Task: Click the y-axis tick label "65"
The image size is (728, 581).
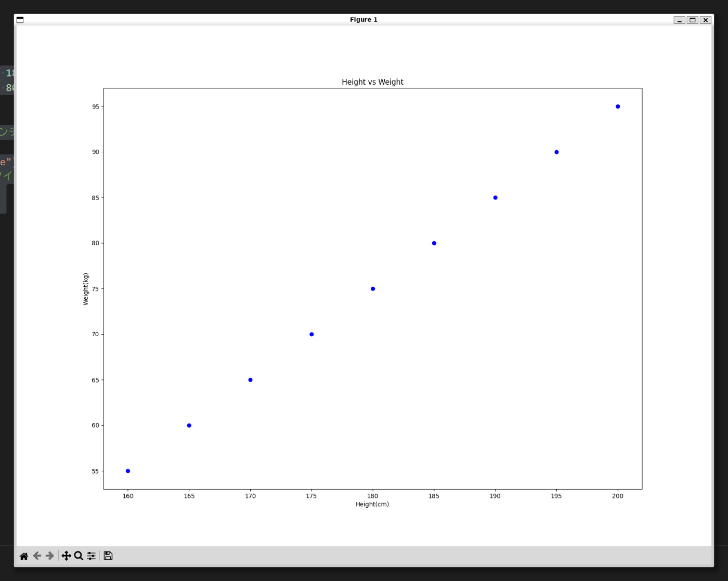Action: pos(95,380)
